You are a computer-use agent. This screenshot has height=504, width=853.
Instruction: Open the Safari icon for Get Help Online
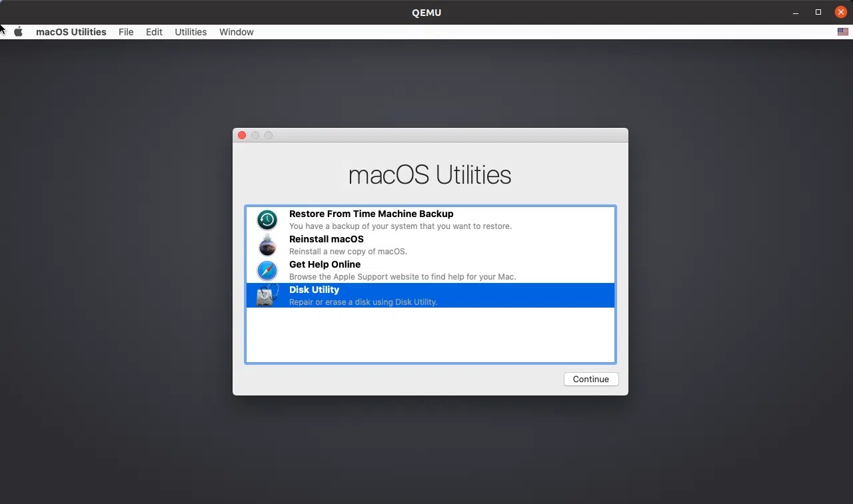267,270
